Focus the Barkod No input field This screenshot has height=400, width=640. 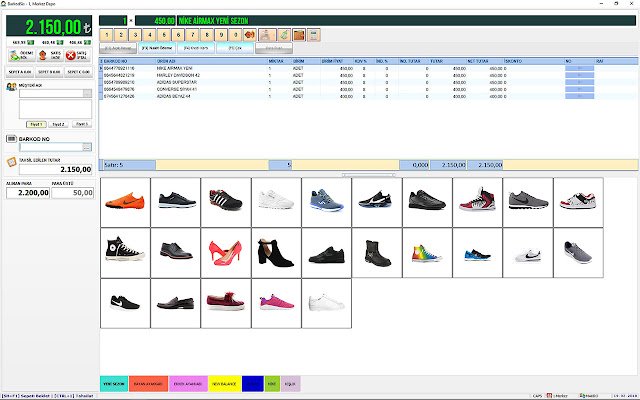pos(51,147)
